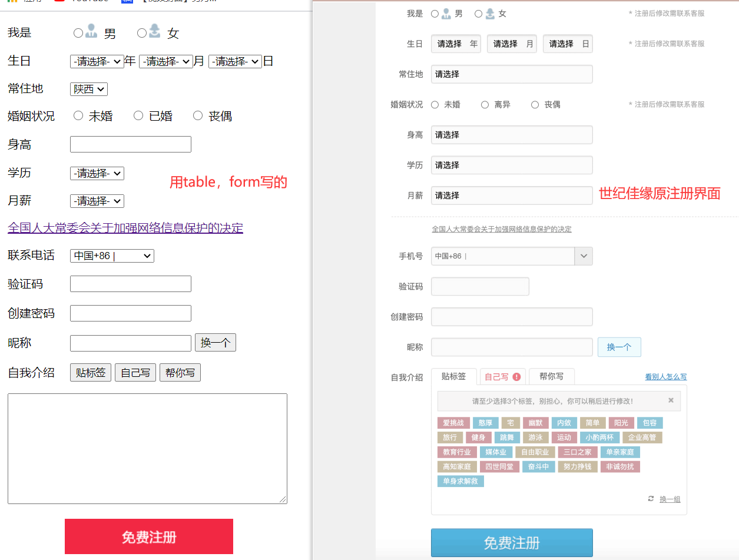Focus 验证码 input in left form
Screen dimensions: 739x560
tap(131, 284)
